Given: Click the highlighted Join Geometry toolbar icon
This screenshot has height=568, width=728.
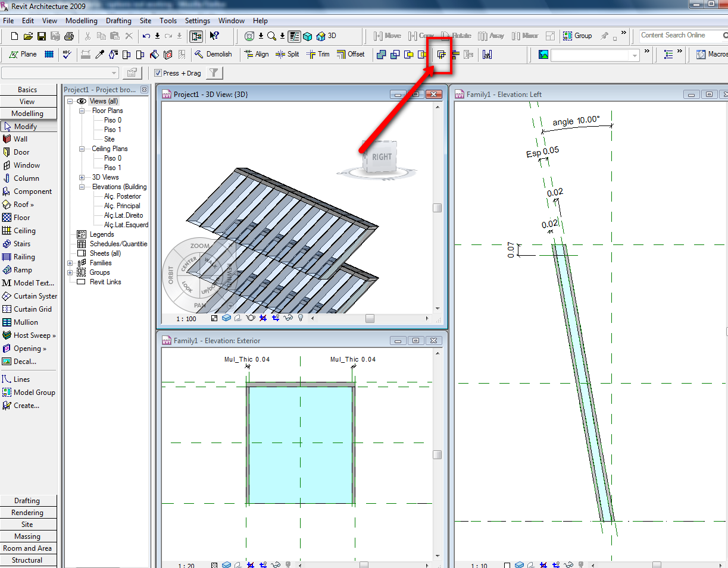Looking at the screenshot, I should click(x=441, y=55).
